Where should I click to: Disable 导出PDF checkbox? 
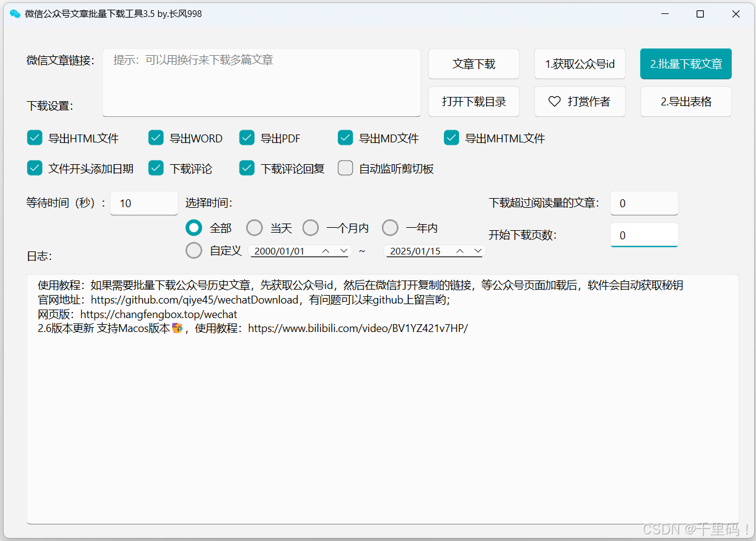(x=247, y=138)
